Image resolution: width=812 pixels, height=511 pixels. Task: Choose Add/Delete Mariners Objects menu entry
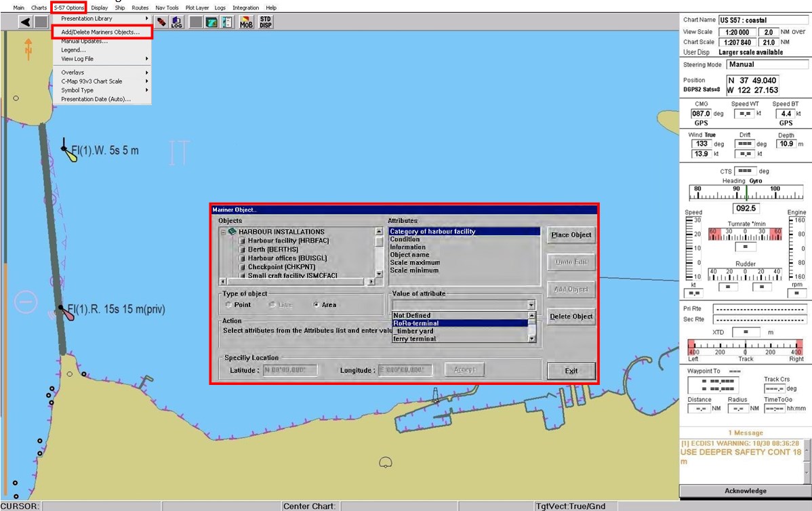coord(102,32)
